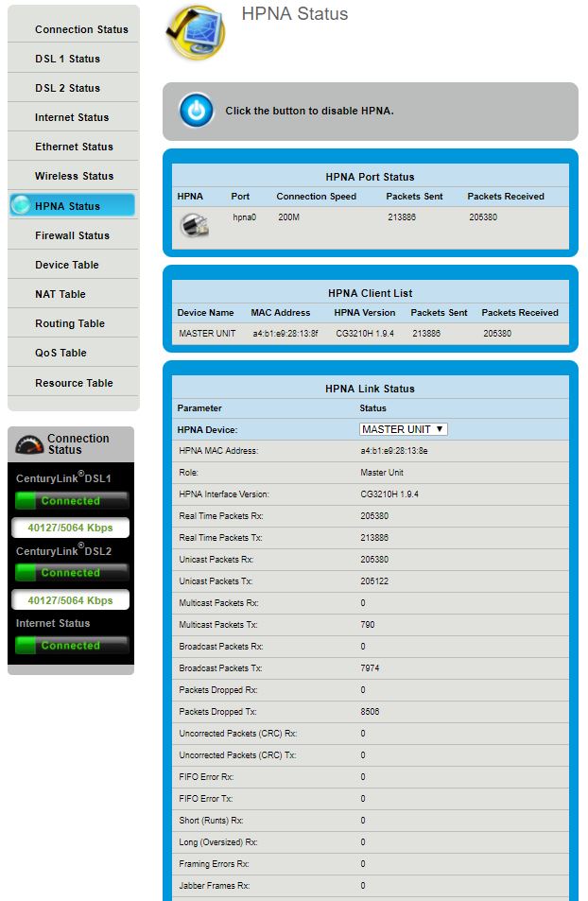
Task: Select QoS Table in sidebar
Action: tap(61, 353)
